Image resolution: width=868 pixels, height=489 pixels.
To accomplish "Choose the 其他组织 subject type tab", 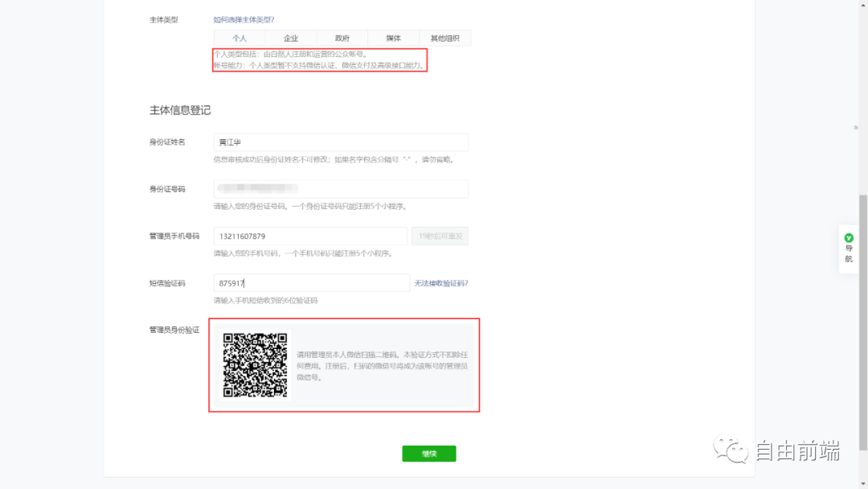I will click(445, 38).
